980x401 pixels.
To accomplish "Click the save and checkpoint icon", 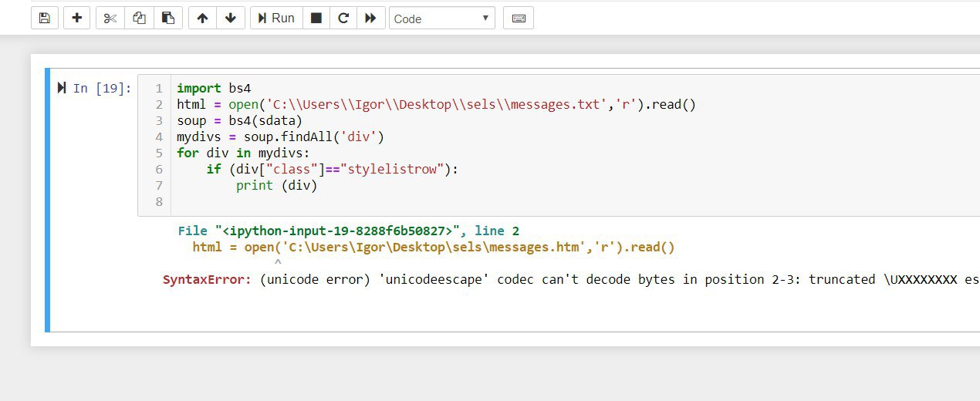I will click(45, 18).
